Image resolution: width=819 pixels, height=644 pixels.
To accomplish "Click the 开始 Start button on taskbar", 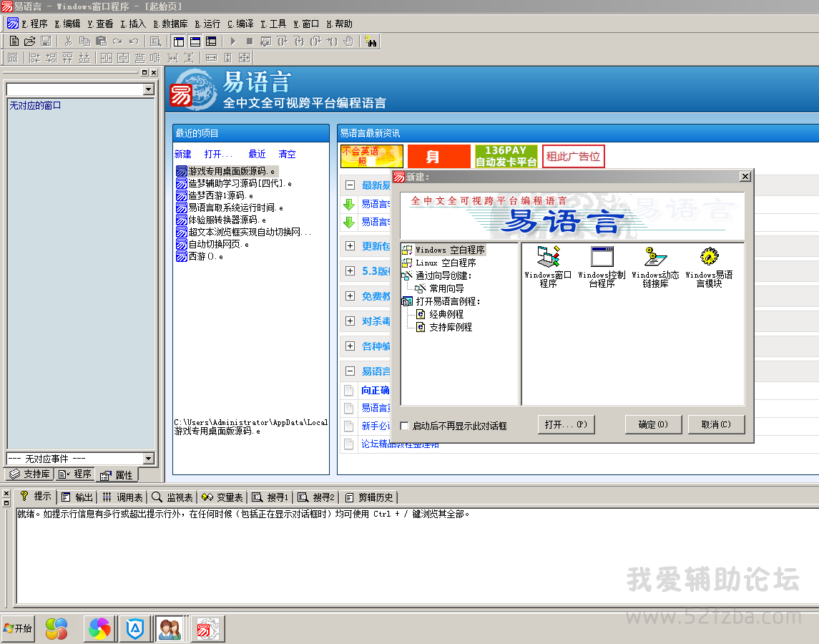I will [18, 628].
